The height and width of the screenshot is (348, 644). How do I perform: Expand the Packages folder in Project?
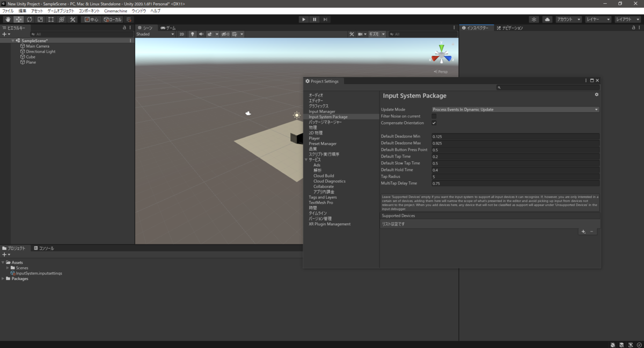coord(3,278)
